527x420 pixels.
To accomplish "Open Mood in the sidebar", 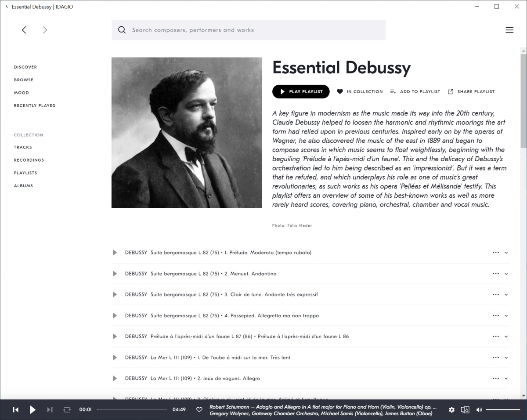I will pyautogui.click(x=22, y=93).
